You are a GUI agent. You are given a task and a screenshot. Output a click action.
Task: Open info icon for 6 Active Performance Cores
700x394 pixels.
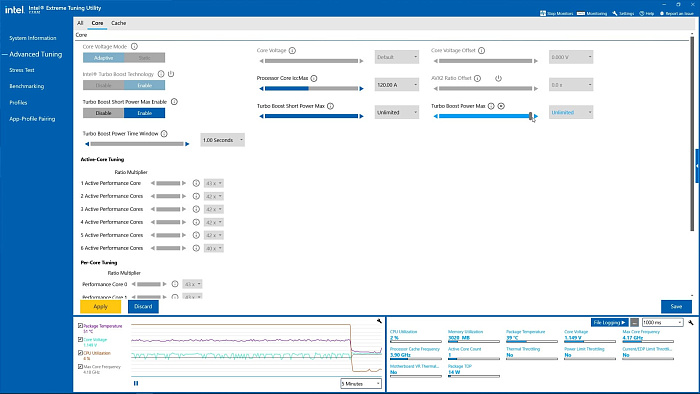(x=196, y=248)
